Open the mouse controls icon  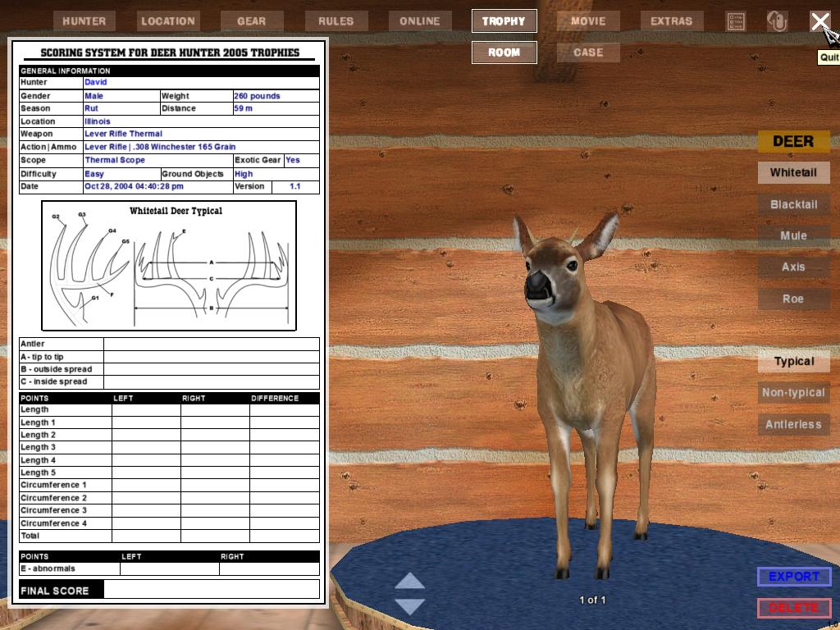point(777,21)
